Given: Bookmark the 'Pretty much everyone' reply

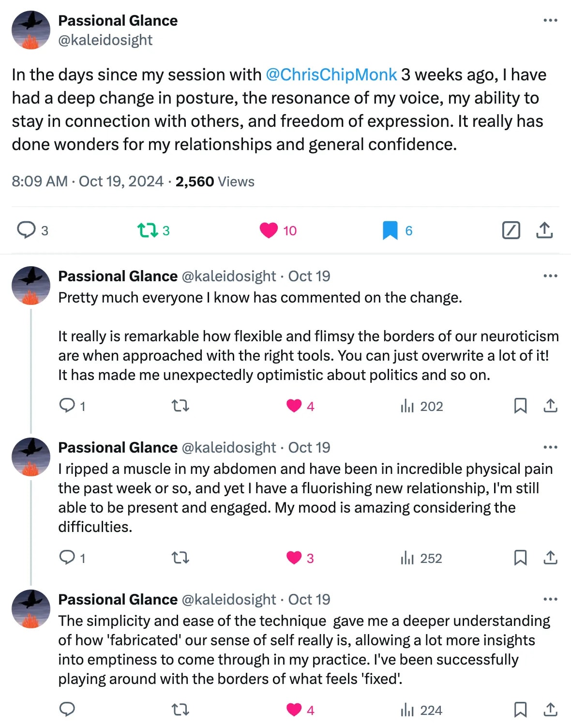Looking at the screenshot, I should tap(520, 406).
